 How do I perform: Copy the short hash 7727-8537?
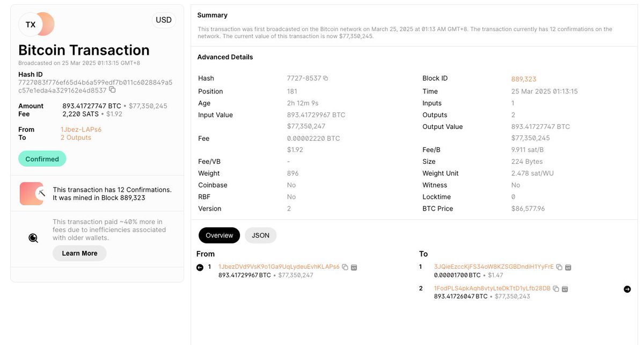point(326,78)
